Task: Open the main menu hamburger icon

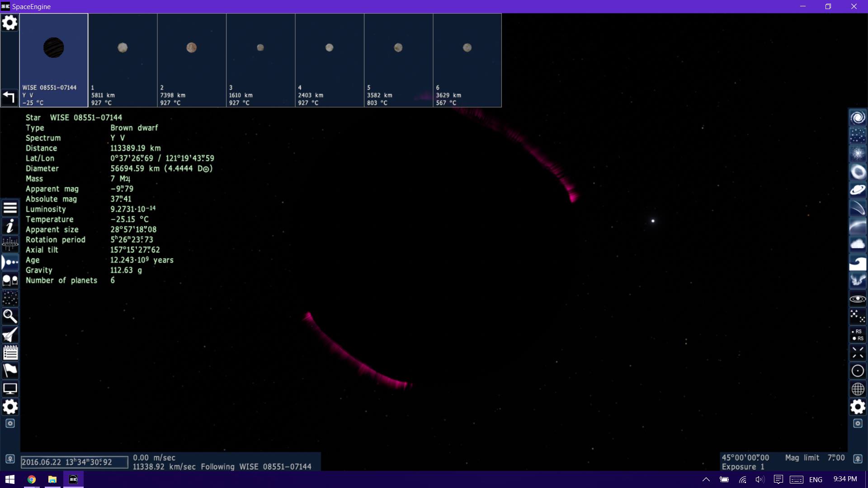Action: click(10, 208)
